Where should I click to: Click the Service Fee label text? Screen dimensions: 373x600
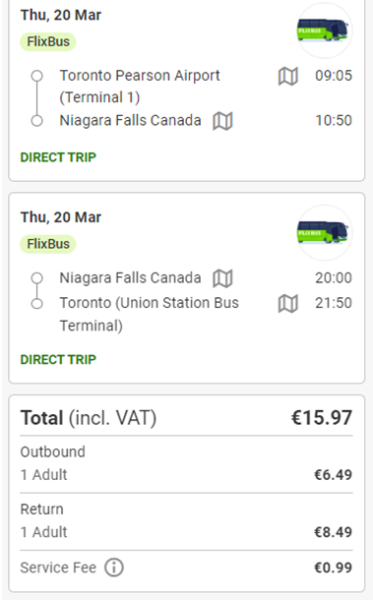click(58, 567)
